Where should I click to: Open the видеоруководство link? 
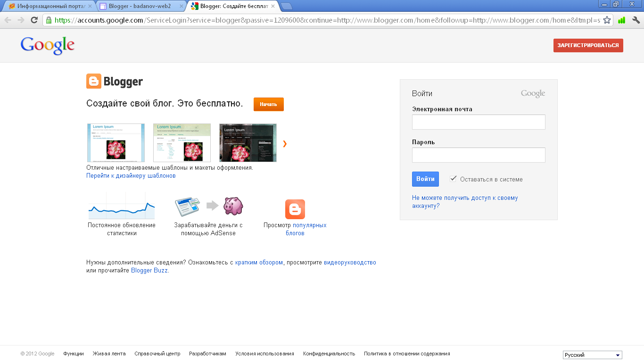pos(350,263)
